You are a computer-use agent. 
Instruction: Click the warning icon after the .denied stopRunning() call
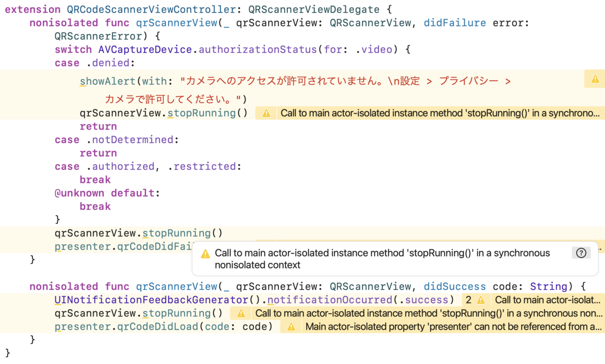pos(266,113)
